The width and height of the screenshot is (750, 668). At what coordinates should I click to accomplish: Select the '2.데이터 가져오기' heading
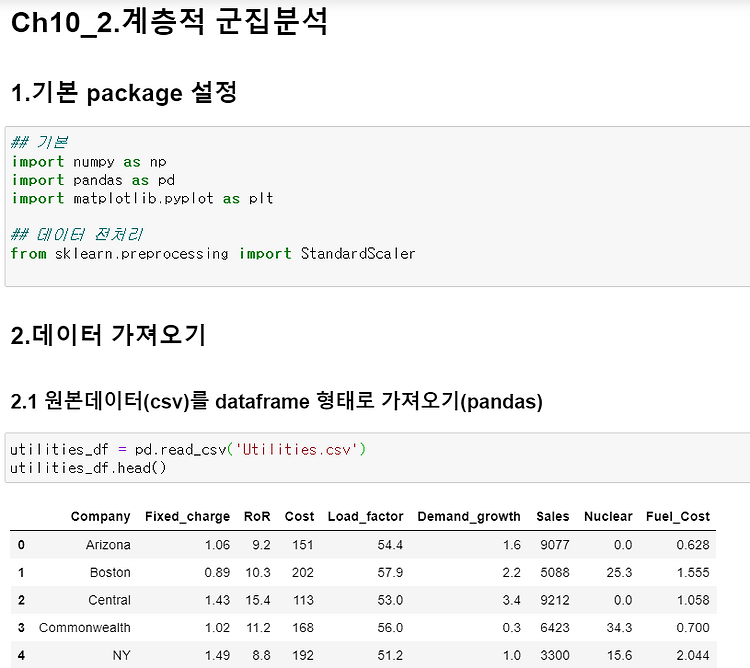[x=108, y=335]
